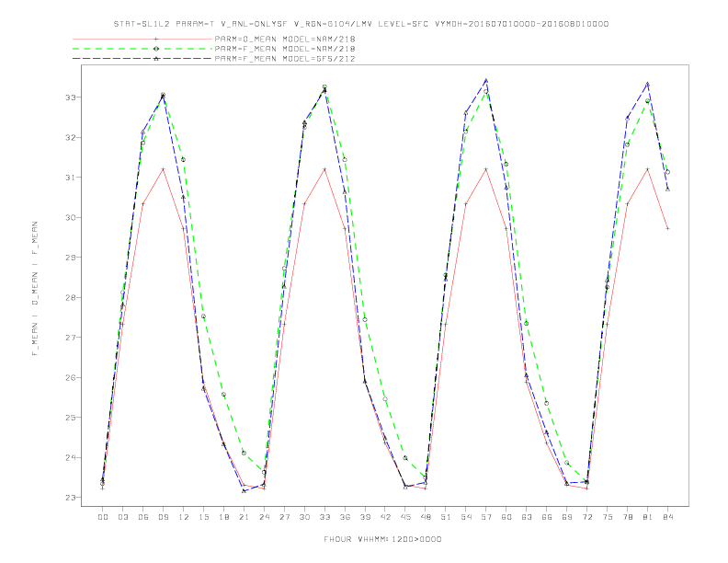Click the green dashed legend line sample
Screen dimensions: 728x563
[142, 49]
